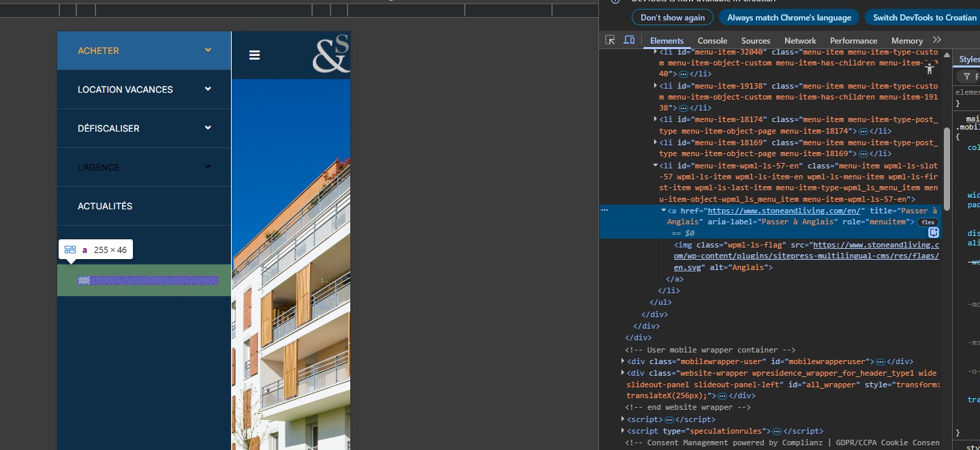Expand the mobilewrapper-user div node
Image resolution: width=980 pixels, height=450 pixels.
point(623,361)
